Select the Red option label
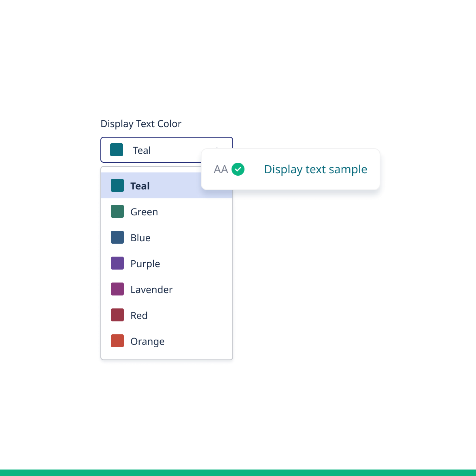The width and height of the screenshot is (476, 476). (139, 315)
